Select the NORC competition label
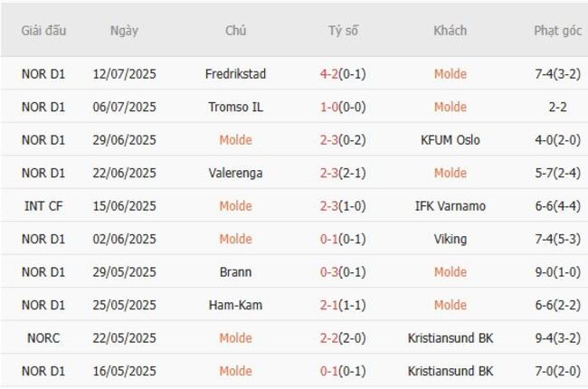The height and width of the screenshot is (389, 588). click(x=43, y=338)
